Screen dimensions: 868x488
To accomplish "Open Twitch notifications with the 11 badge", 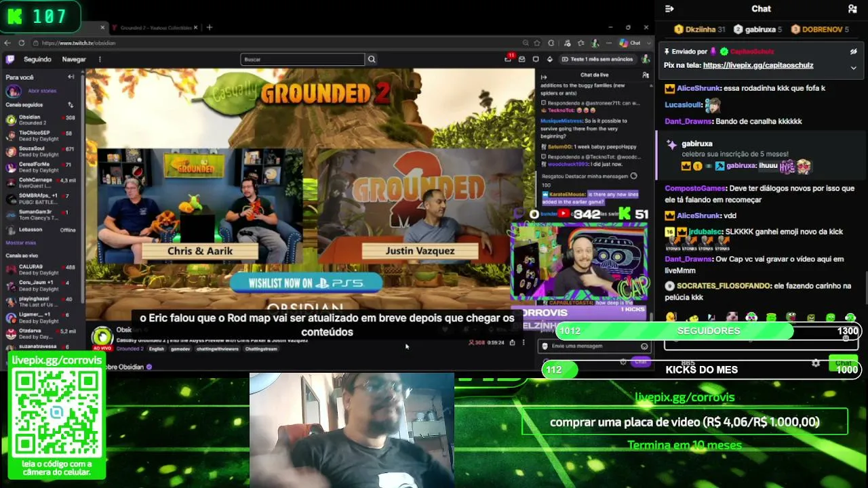I will 509,58.
